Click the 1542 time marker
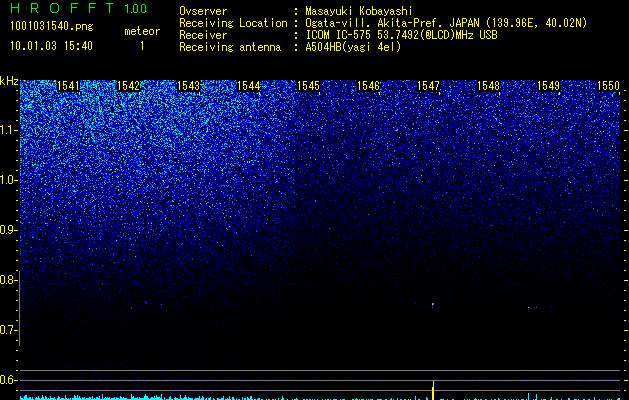Screen dimensions: 629x400 click(128, 86)
